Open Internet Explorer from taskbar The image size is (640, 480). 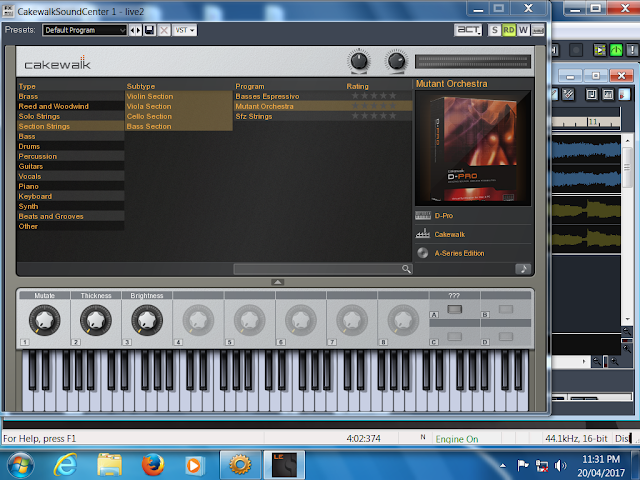tap(66, 465)
